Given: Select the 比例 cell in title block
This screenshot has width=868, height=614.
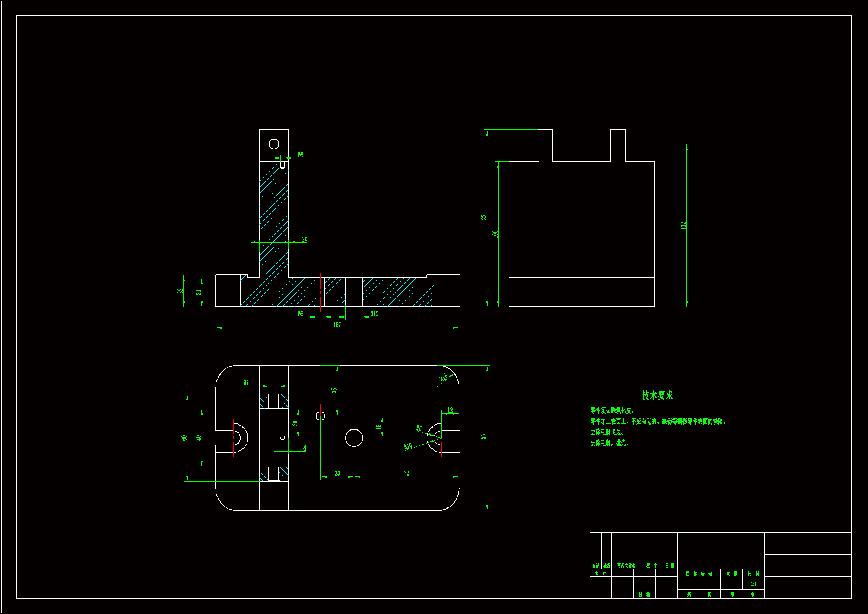Looking at the screenshot, I should pyautogui.click(x=753, y=574).
